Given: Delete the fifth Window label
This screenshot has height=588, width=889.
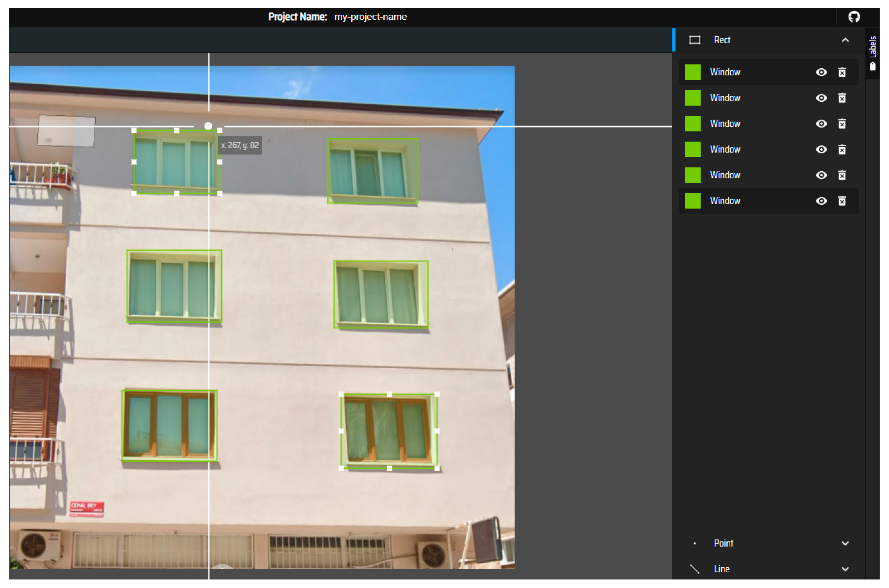Looking at the screenshot, I should click(842, 175).
